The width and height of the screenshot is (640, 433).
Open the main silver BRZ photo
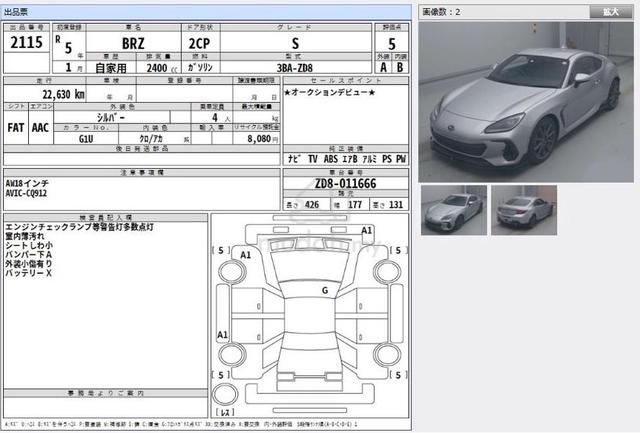tap(526, 102)
